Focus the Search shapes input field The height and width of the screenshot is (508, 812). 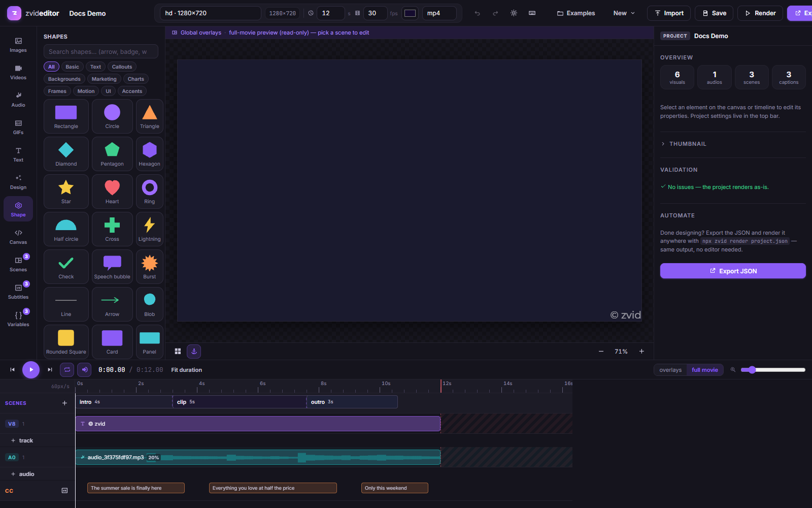pyautogui.click(x=100, y=51)
